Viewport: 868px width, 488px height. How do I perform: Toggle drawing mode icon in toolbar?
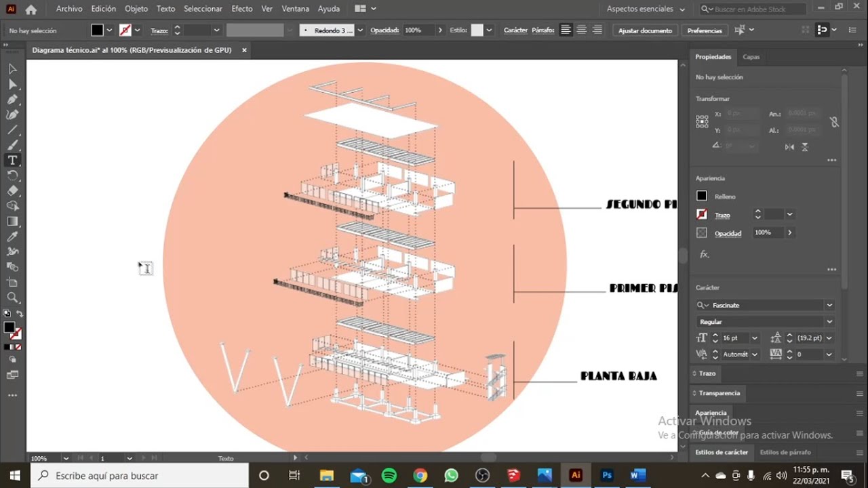coord(12,359)
